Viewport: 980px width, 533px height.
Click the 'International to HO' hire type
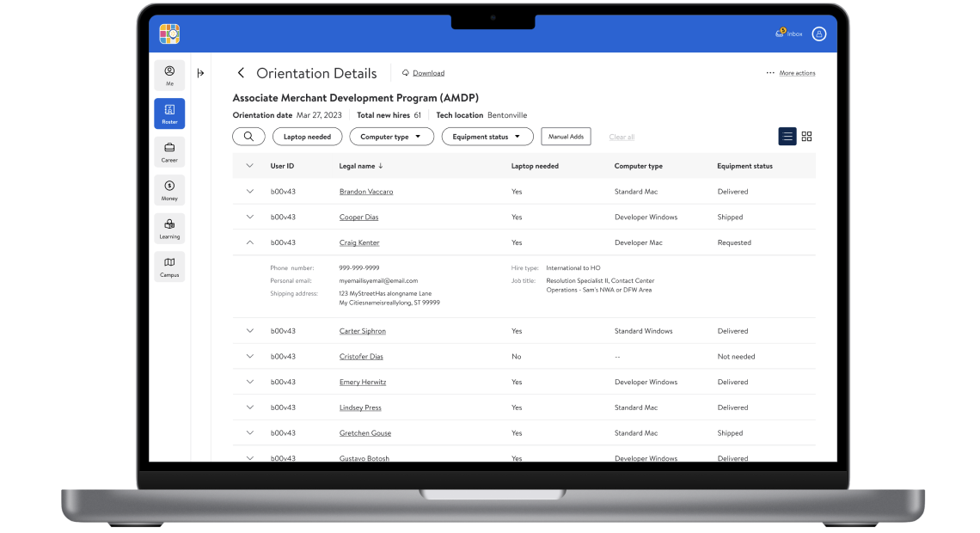pyautogui.click(x=573, y=268)
